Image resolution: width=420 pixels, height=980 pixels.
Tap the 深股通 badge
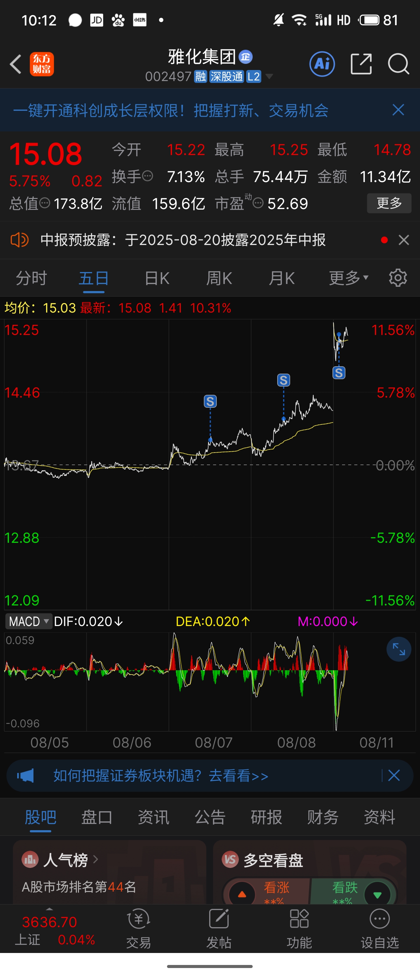click(x=226, y=76)
